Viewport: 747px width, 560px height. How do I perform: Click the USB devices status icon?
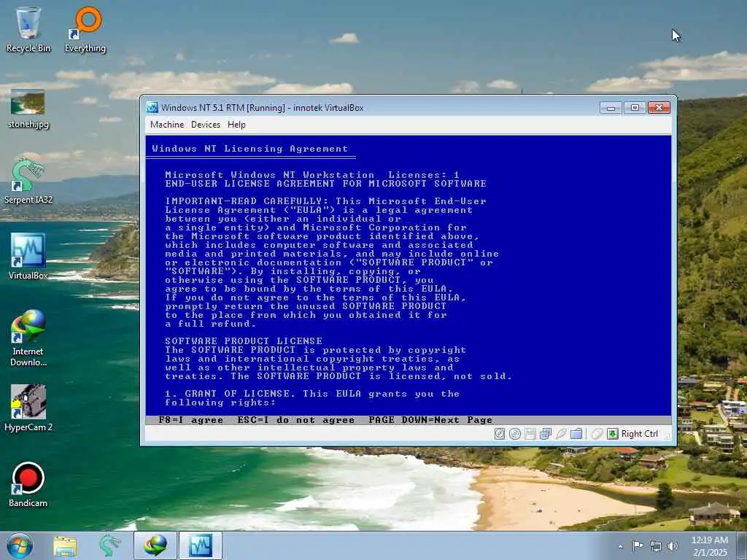pyautogui.click(x=561, y=434)
